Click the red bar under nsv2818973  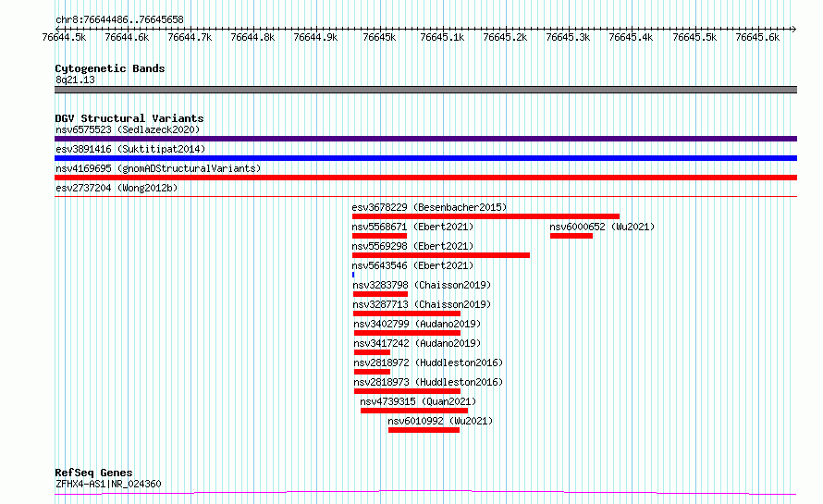(407, 391)
